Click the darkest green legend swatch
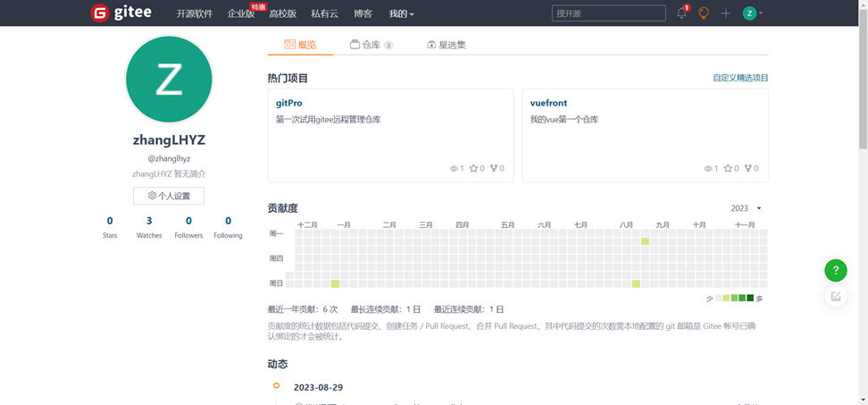 click(750, 298)
